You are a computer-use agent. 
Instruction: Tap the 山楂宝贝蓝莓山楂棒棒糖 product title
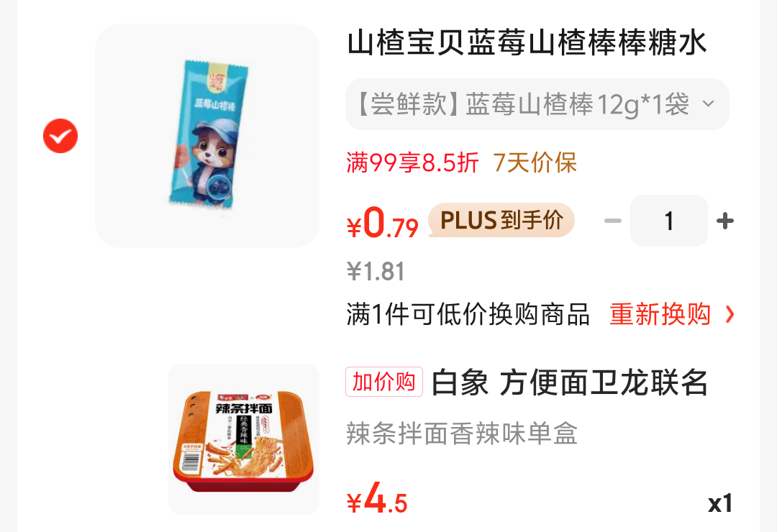pos(526,42)
